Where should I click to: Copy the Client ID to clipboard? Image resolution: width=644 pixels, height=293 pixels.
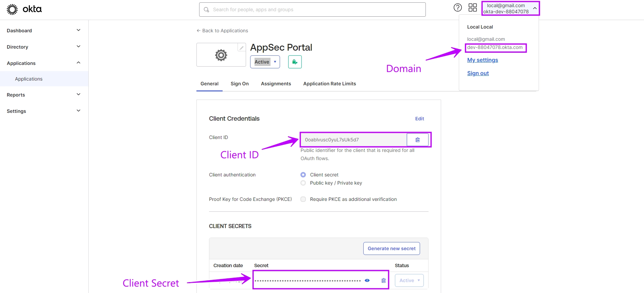tap(417, 140)
